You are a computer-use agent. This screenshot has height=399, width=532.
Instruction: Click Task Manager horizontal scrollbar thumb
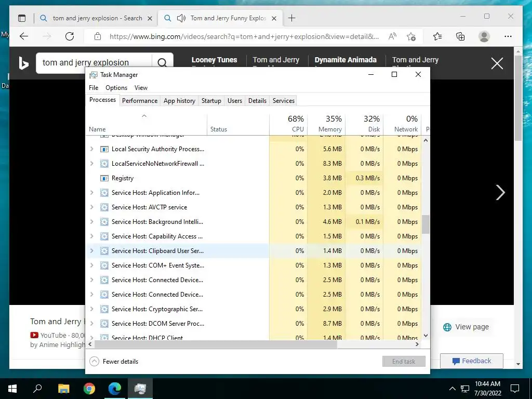[x=216, y=344]
